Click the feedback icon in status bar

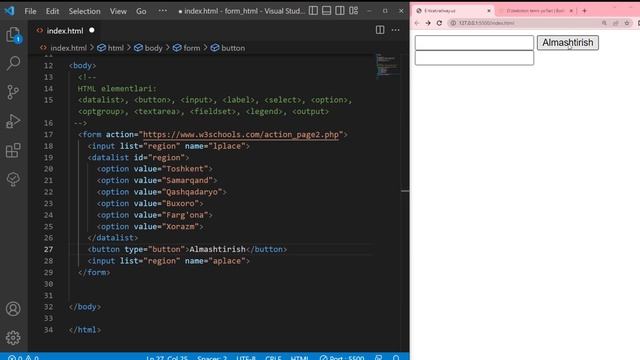[378, 357]
